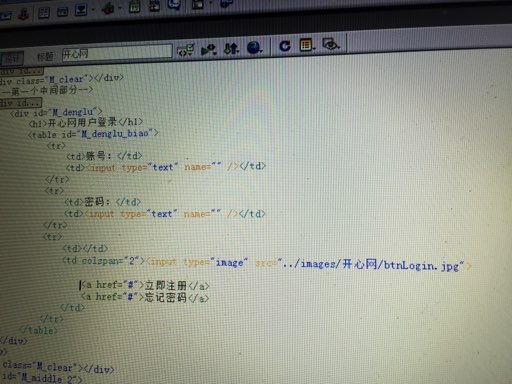The width and height of the screenshot is (512, 384).
Task: Open the Media icon dropdown arrow
Action: point(120,8)
